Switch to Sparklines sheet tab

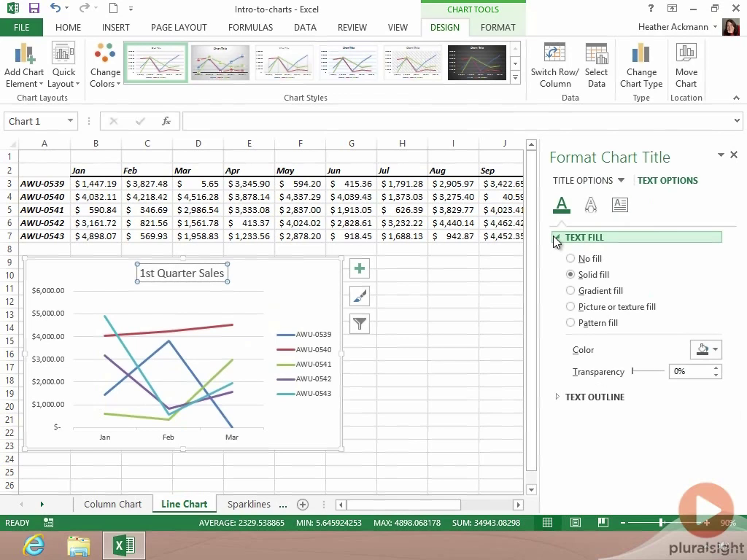click(x=249, y=505)
